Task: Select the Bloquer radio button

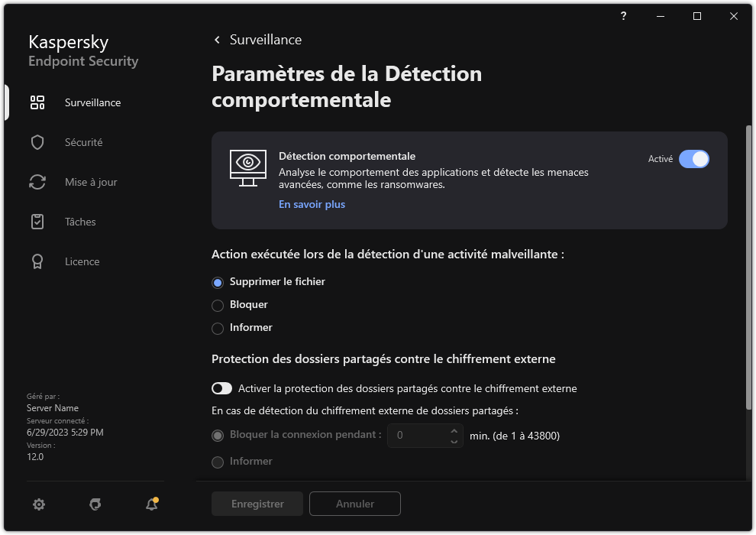Action: tap(216, 304)
